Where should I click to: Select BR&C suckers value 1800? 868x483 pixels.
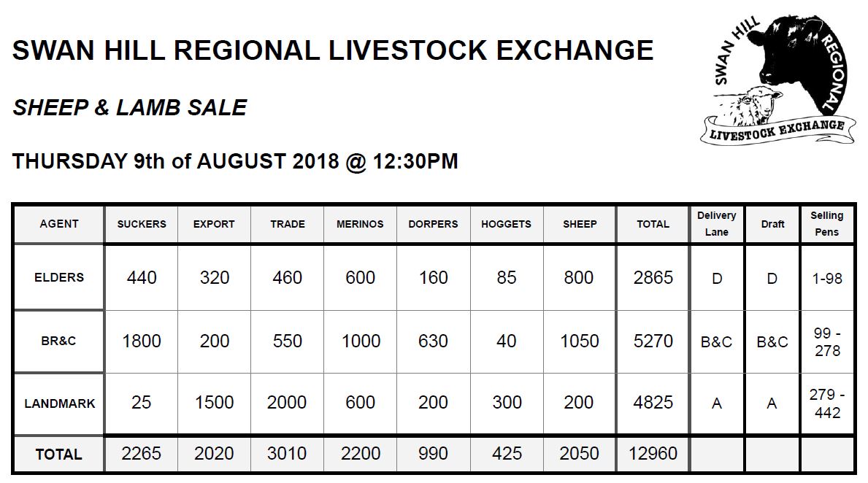[141, 341]
